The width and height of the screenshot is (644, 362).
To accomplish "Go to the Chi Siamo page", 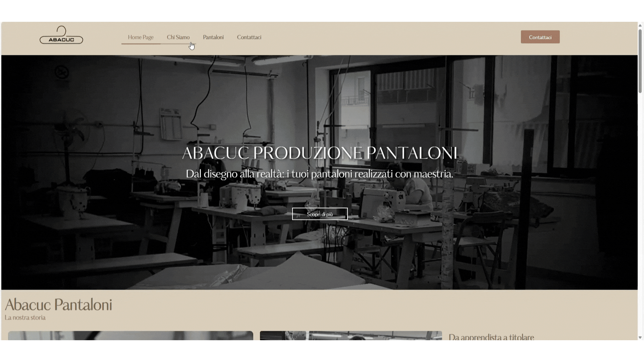I will pos(178,37).
